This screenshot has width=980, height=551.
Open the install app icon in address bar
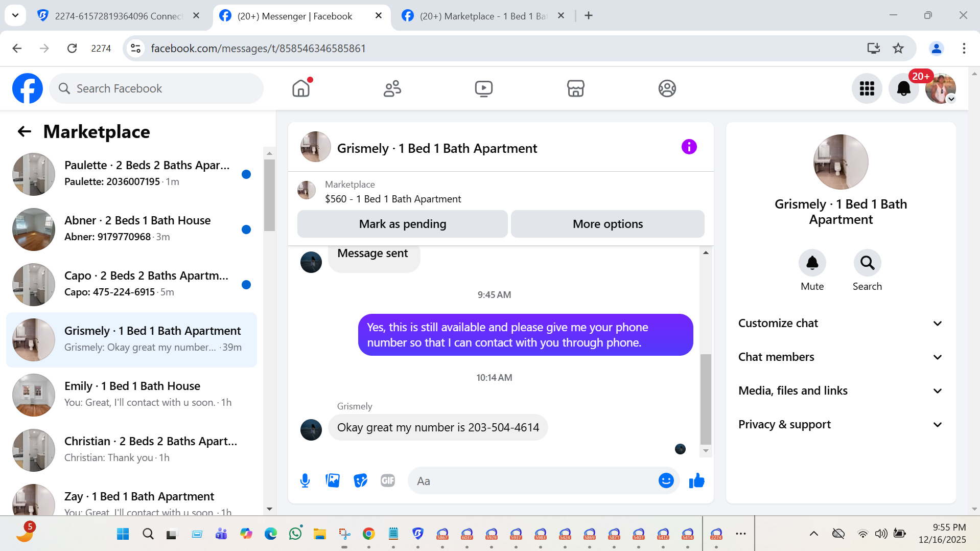[x=873, y=48]
